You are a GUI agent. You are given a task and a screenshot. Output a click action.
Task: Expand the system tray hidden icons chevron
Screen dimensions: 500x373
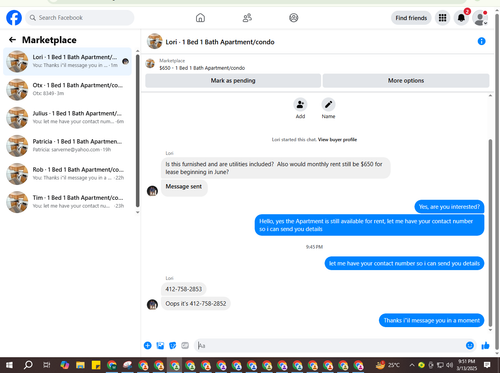[412, 365]
